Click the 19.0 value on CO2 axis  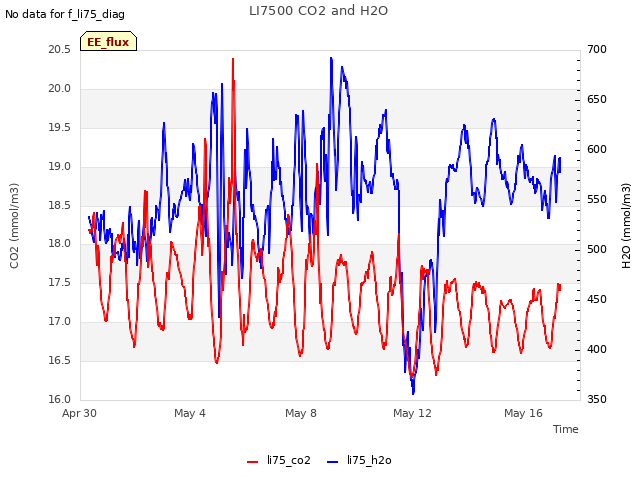[x=60, y=166]
